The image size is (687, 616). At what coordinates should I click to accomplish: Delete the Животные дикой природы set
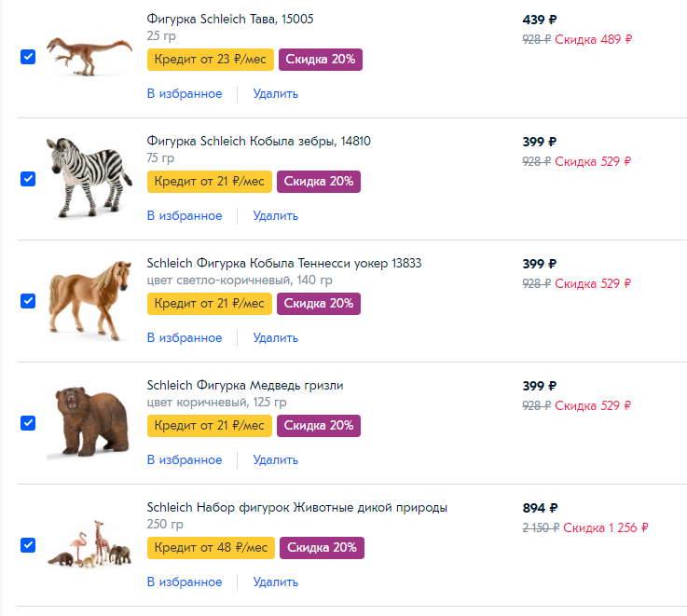pyautogui.click(x=275, y=582)
